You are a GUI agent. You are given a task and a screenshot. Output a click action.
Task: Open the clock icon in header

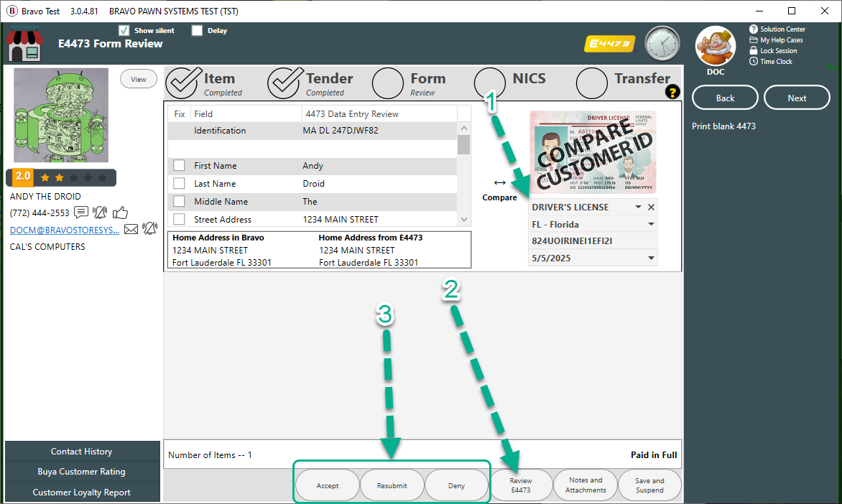click(x=662, y=44)
